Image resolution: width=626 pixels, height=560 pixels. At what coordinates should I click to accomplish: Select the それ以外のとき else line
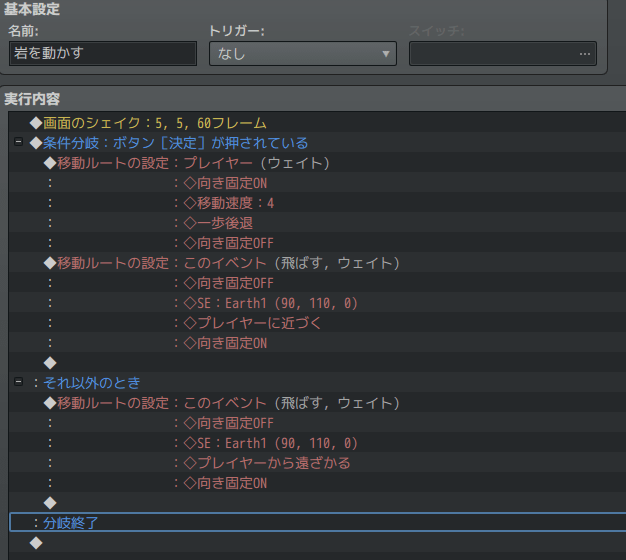pyautogui.click(x=91, y=383)
